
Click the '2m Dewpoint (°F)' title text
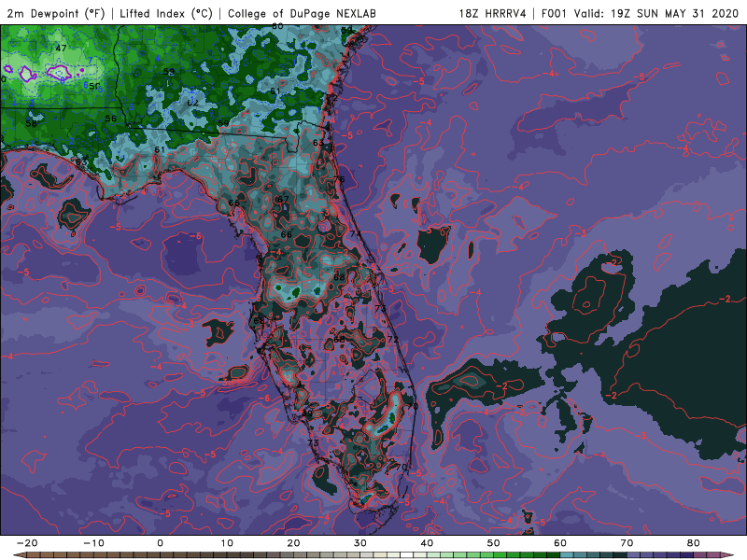click(x=55, y=13)
